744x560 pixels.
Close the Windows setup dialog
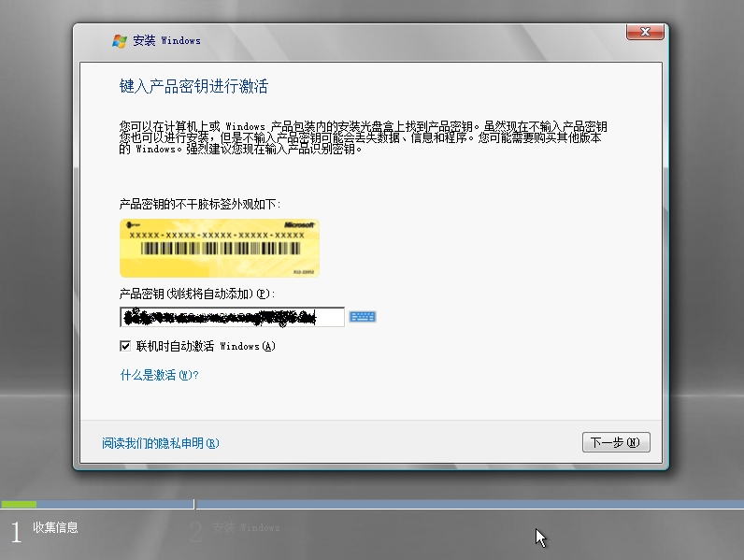click(646, 33)
